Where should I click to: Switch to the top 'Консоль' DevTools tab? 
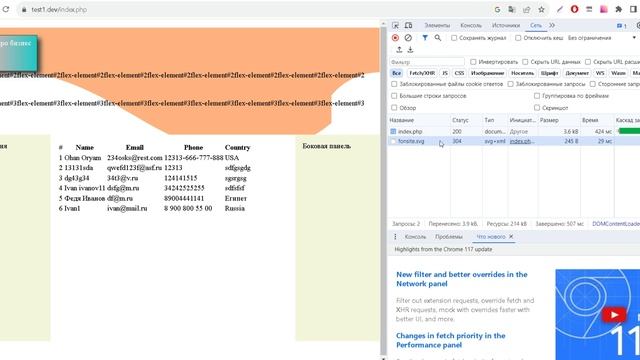(x=471, y=25)
